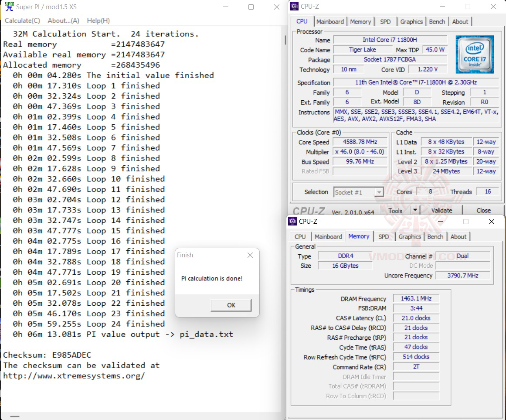Click the Intel Core i7 logo badge

click(x=474, y=54)
